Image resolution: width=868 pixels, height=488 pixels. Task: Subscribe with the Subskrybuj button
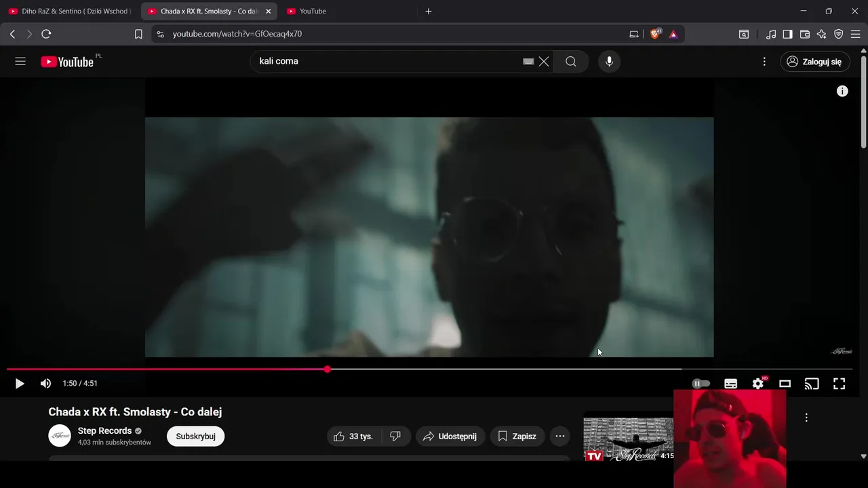(195, 436)
